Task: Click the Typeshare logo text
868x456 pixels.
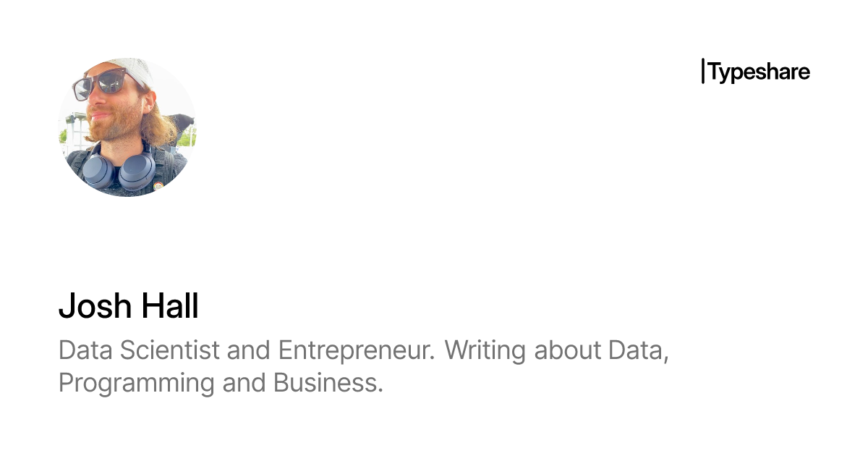Action: tap(759, 72)
